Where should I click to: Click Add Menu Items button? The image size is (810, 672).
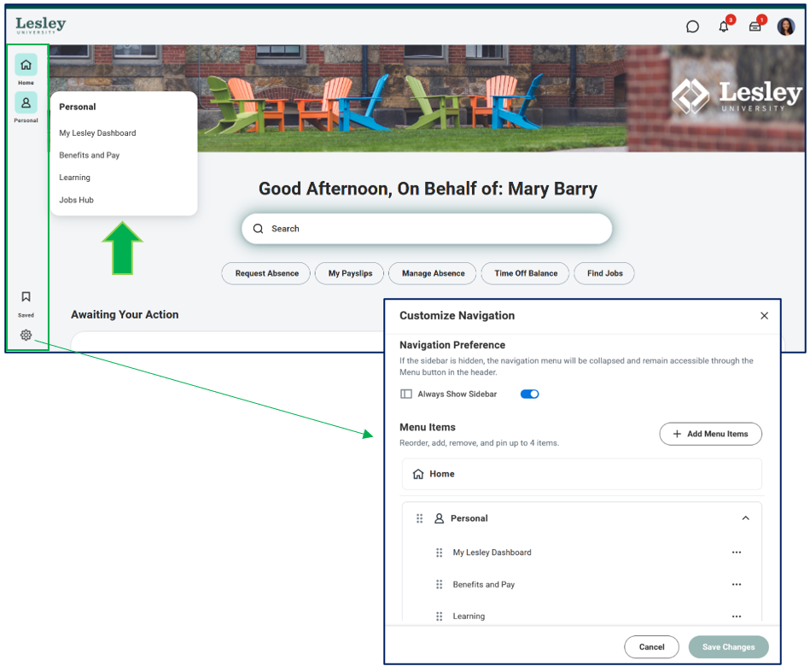[711, 434]
